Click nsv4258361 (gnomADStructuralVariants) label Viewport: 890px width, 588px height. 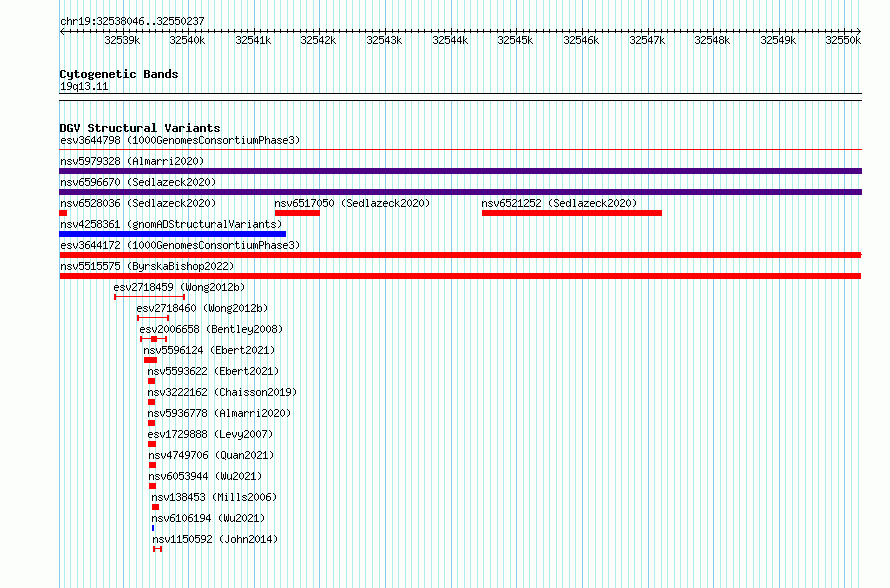coord(171,224)
